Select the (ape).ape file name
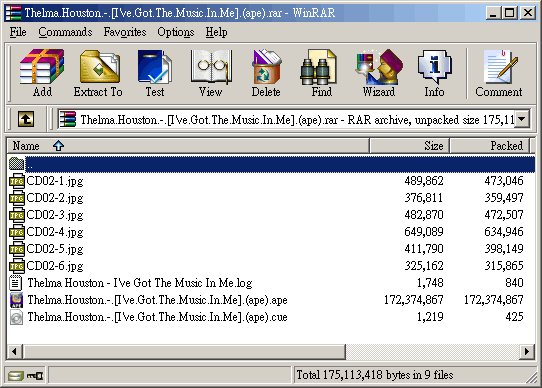Image resolution: width=542 pixels, height=388 pixels. [157, 300]
